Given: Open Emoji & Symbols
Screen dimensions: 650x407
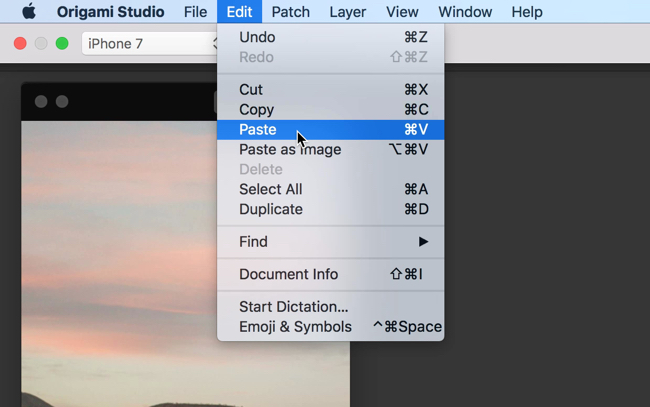Looking at the screenshot, I should pyautogui.click(x=296, y=327).
